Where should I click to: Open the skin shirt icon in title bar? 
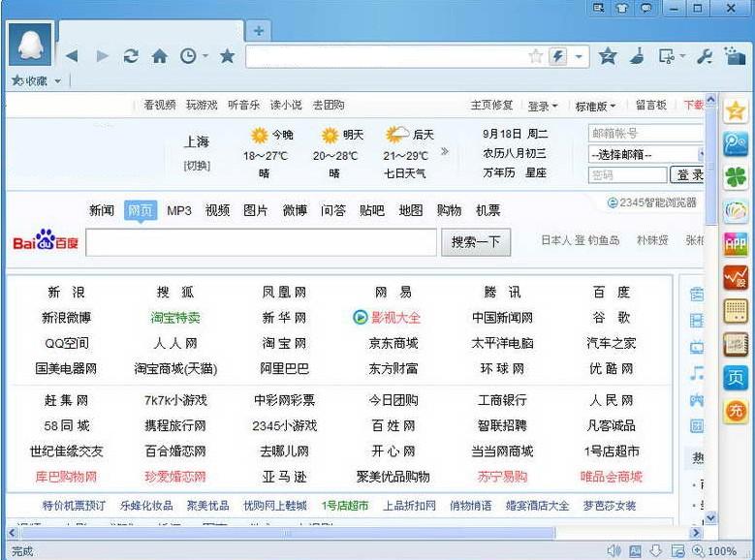[x=622, y=8]
